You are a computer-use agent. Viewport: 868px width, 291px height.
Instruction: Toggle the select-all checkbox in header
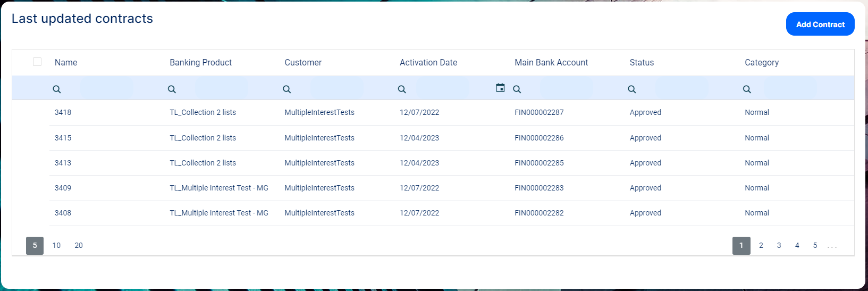click(37, 62)
